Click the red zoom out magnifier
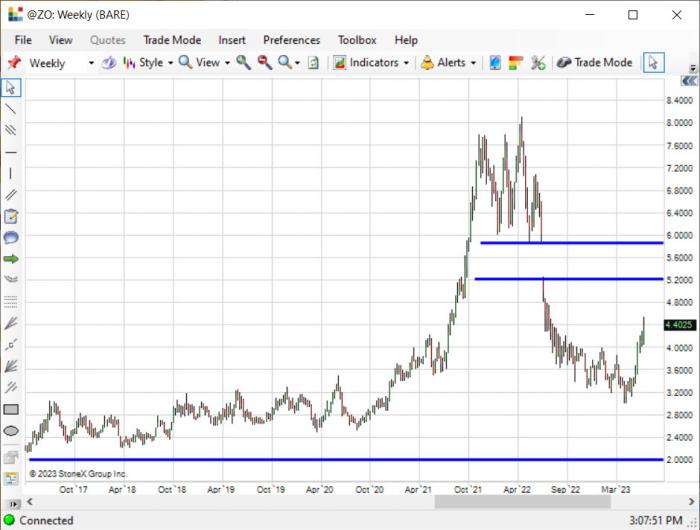This screenshot has width=700, height=530. pyautogui.click(x=265, y=63)
